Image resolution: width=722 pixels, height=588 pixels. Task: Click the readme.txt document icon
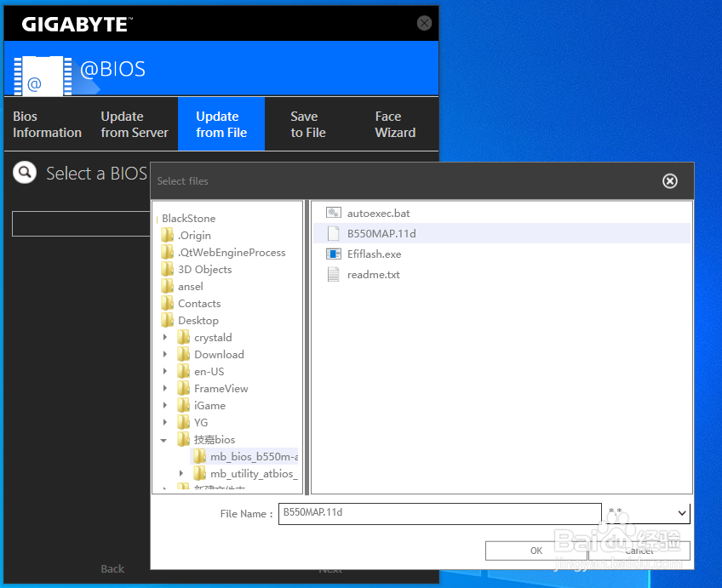(x=334, y=274)
